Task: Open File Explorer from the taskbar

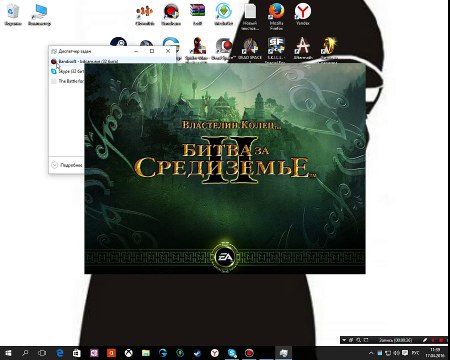Action: (146, 353)
